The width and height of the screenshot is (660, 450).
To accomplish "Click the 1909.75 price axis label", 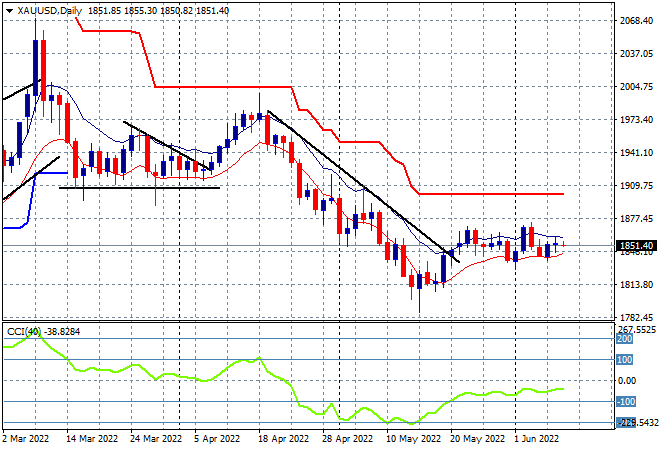I will click(x=636, y=186).
